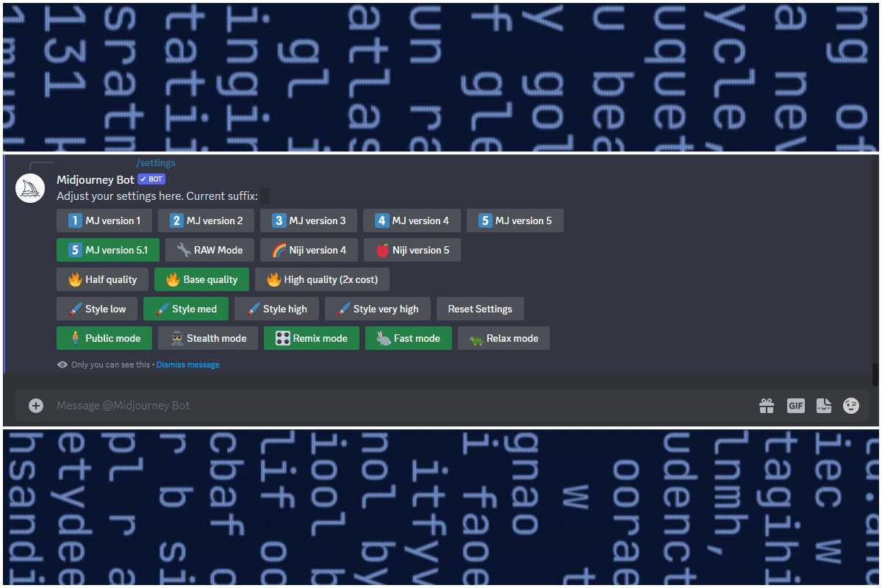Click the Dismiss message link
Image resolution: width=882 pixels, height=588 pixels.
187,365
